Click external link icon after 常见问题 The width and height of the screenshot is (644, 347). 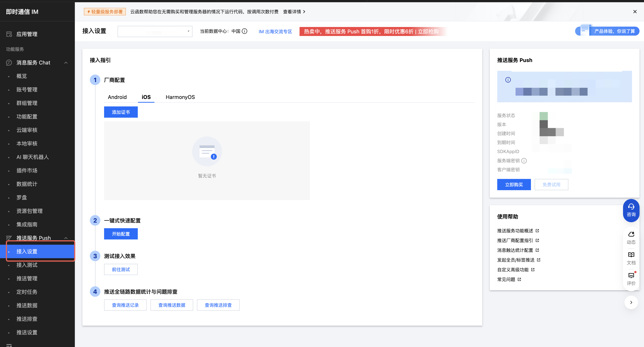tap(519, 279)
